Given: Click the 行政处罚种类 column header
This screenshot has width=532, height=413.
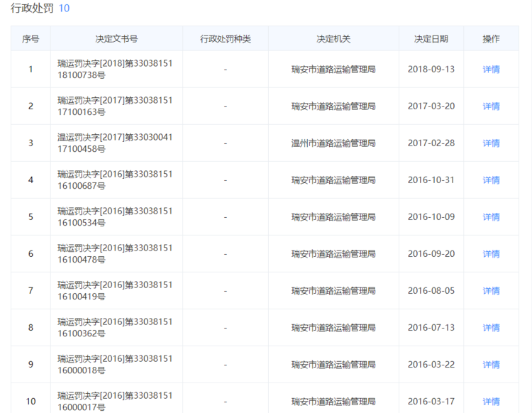Looking at the screenshot, I should click(x=226, y=39).
